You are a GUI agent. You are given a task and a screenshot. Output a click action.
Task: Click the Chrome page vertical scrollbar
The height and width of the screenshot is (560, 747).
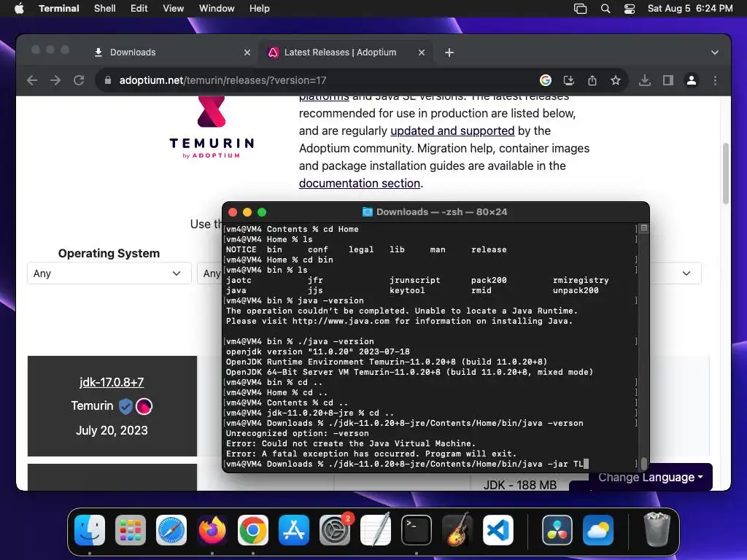pos(726,174)
